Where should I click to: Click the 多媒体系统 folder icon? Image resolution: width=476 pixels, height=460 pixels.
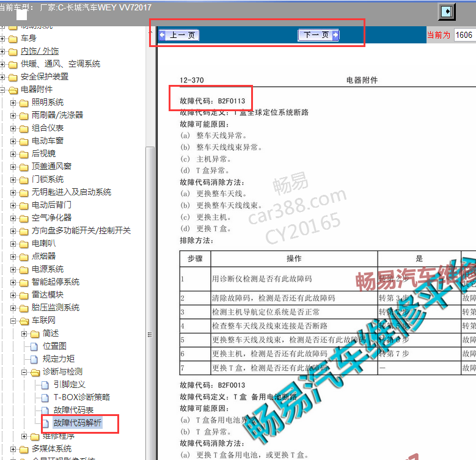(x=24, y=450)
